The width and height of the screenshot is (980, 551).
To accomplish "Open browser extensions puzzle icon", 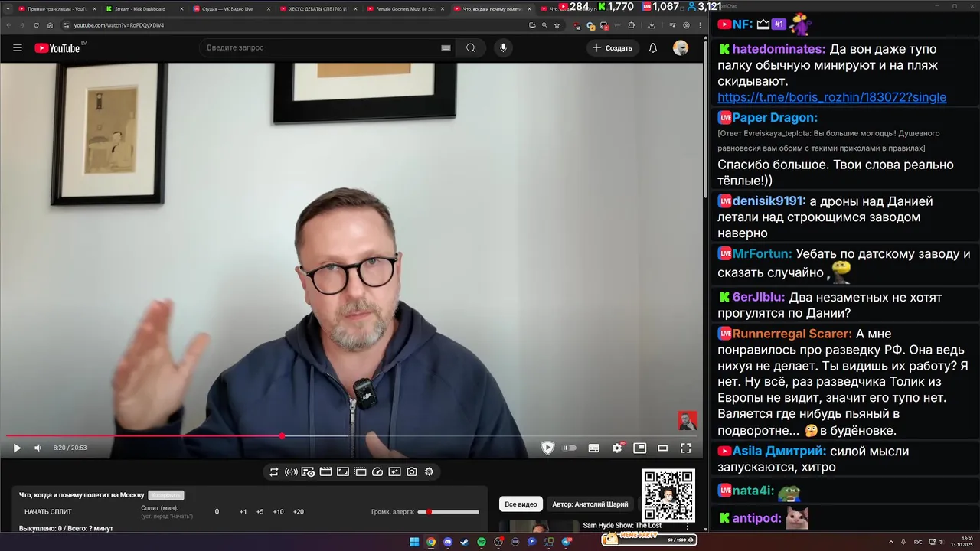I will click(x=632, y=25).
